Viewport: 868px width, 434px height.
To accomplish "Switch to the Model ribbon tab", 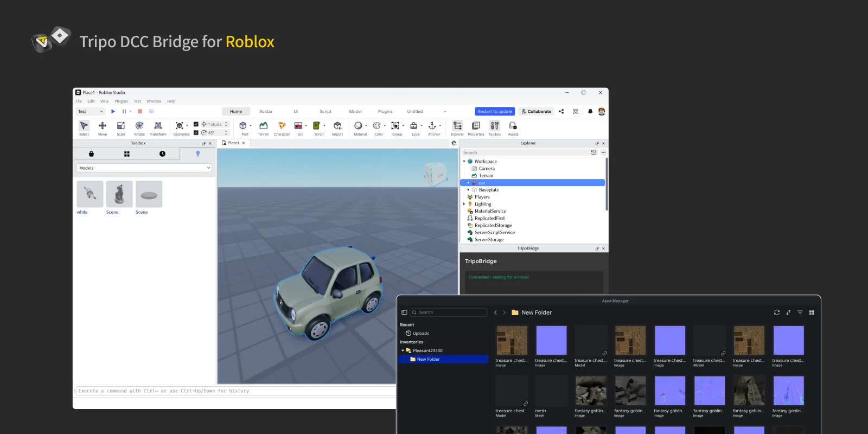I will (x=355, y=111).
